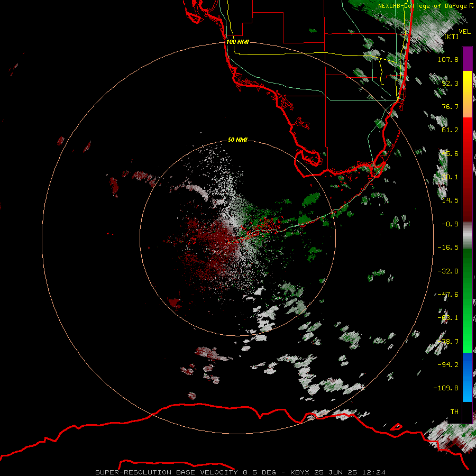
Task: Select the 76.7 velocity scale value
Action: [450, 106]
